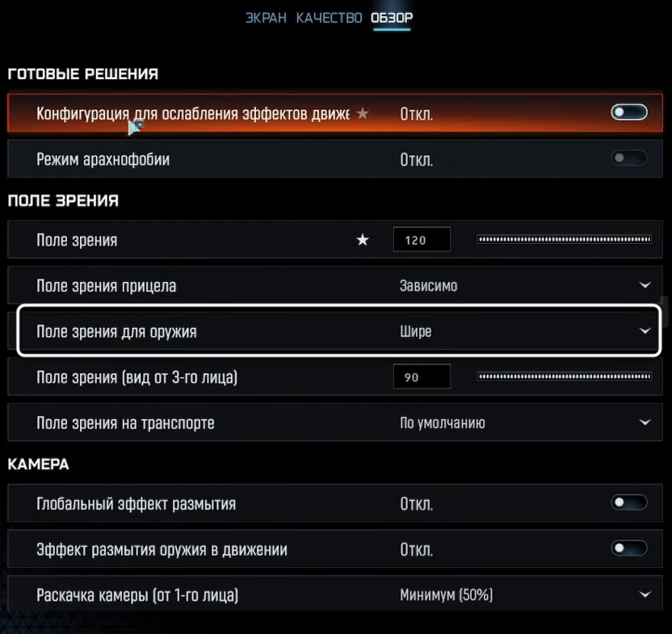Toggle the motion effects reduction configuration switch
Screen dimensions: 672x634
[629, 112]
